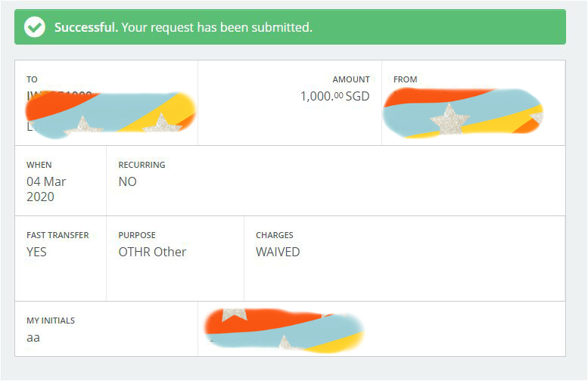Click the redacted source account area
The image size is (588, 381).
462,113
